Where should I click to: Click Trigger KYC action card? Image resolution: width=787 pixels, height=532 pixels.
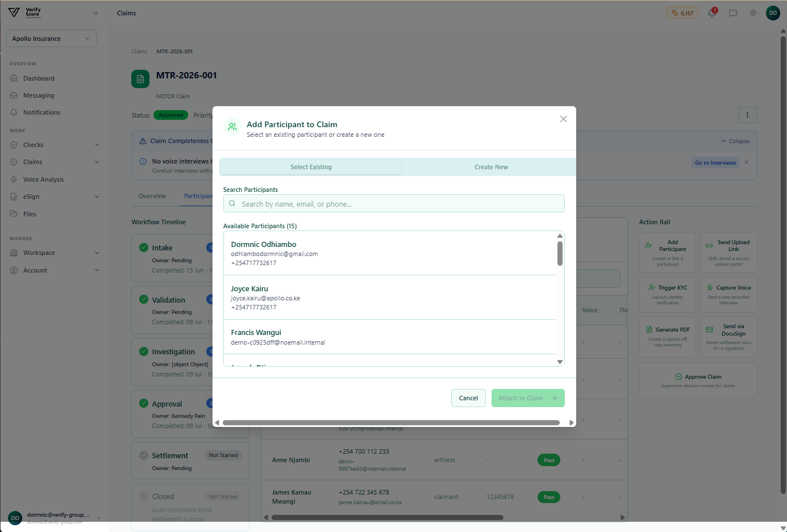point(668,295)
